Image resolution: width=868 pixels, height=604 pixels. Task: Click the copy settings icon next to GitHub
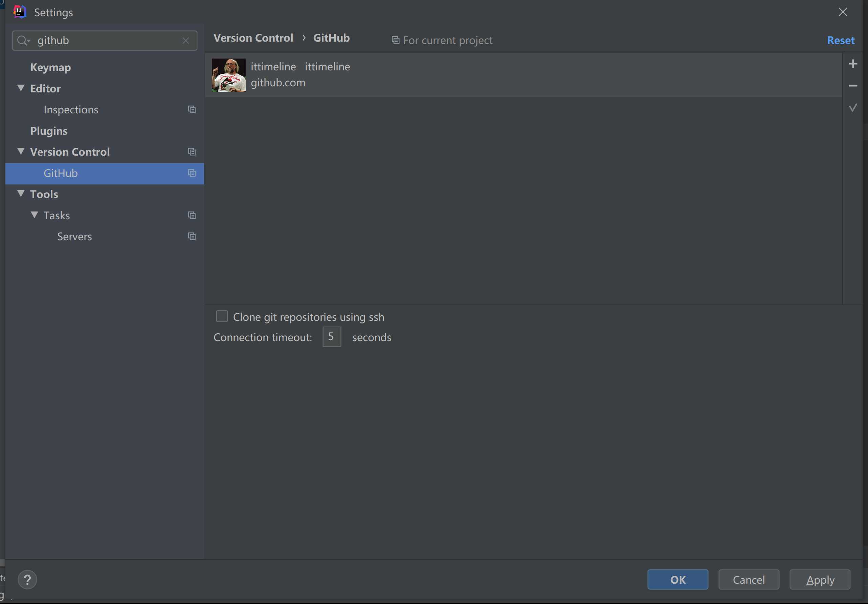tap(192, 173)
